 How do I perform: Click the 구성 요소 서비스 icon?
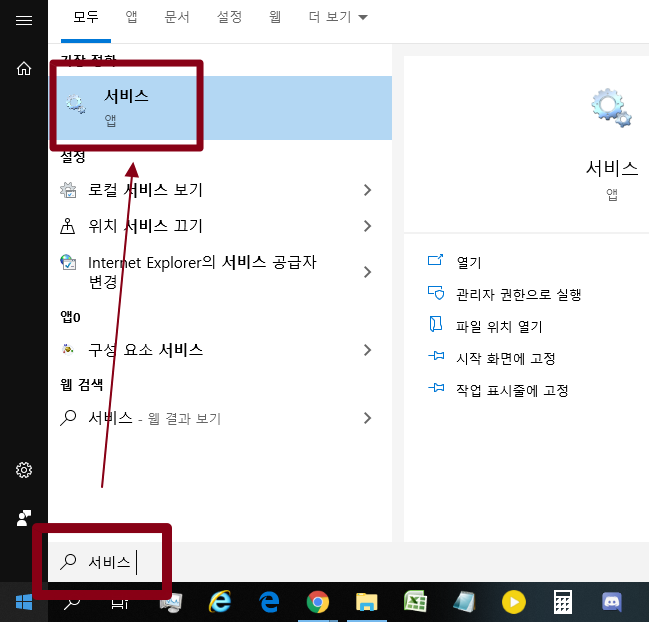pyautogui.click(x=68, y=350)
